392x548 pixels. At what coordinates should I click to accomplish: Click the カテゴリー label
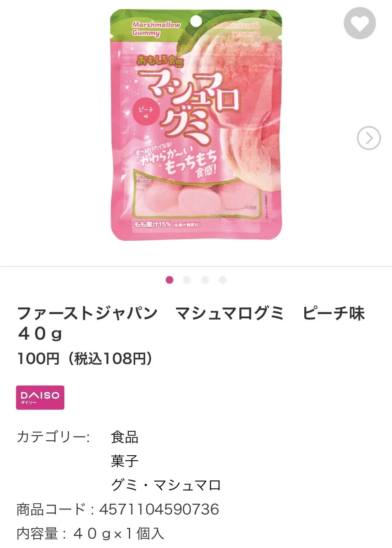tap(53, 437)
